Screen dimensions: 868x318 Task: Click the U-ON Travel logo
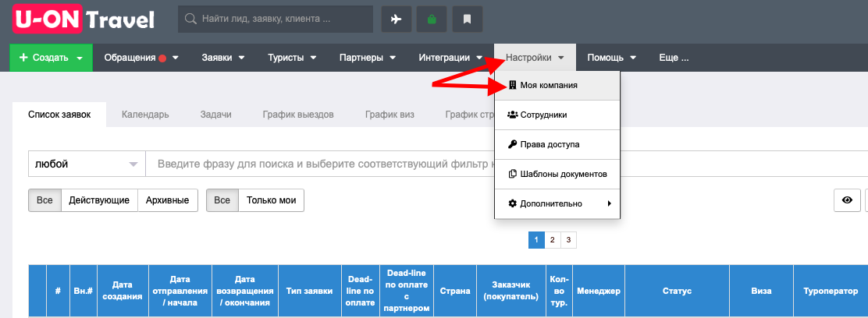coord(84,20)
